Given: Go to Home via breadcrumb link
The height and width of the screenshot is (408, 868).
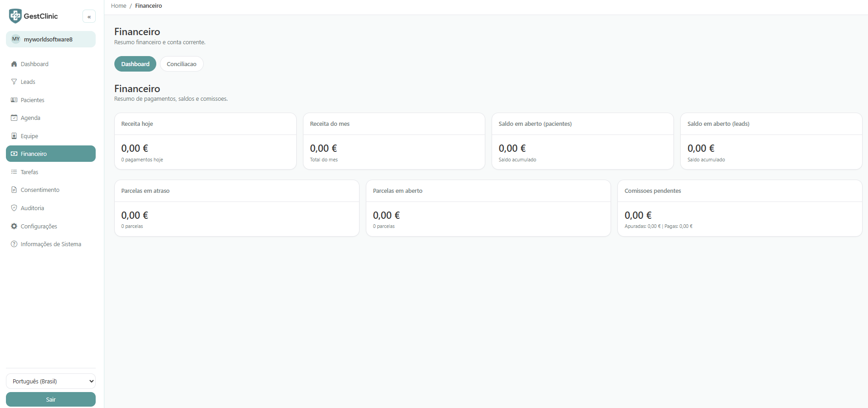Looking at the screenshot, I should pos(118,6).
